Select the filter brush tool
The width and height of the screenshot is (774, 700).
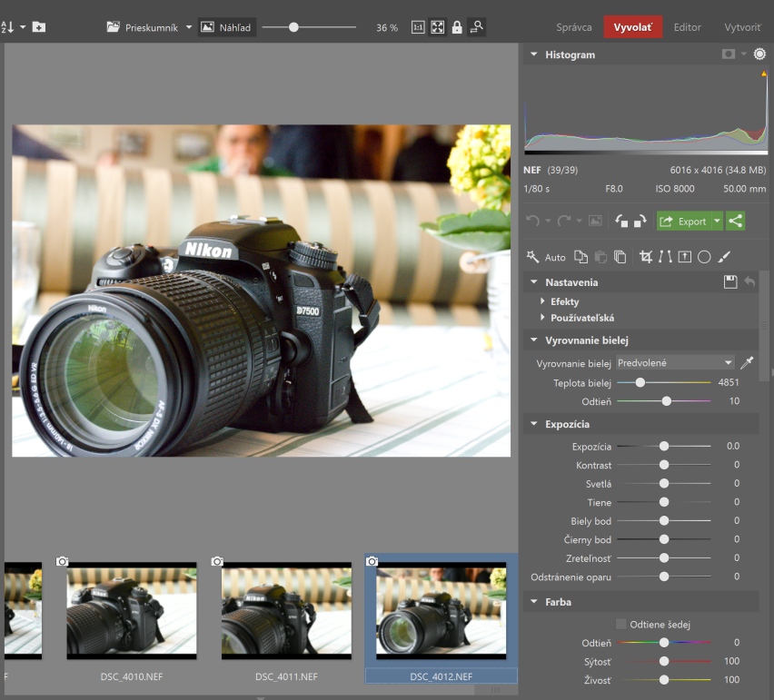[724, 257]
